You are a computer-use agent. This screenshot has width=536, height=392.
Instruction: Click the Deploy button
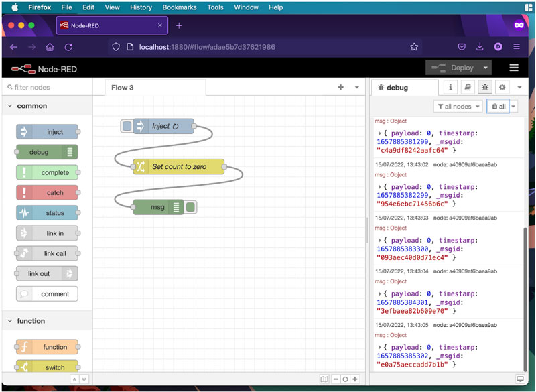tap(454, 68)
